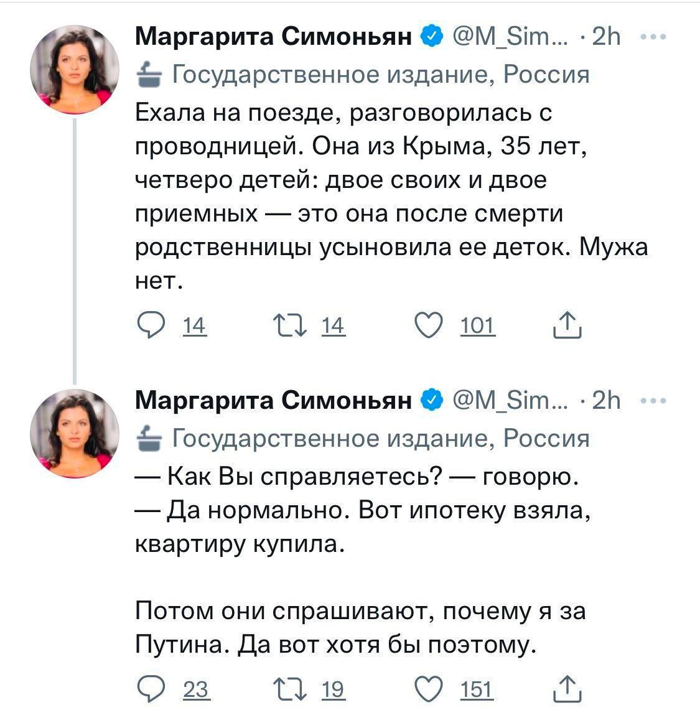Open profile picture on the second tweet

(74, 433)
